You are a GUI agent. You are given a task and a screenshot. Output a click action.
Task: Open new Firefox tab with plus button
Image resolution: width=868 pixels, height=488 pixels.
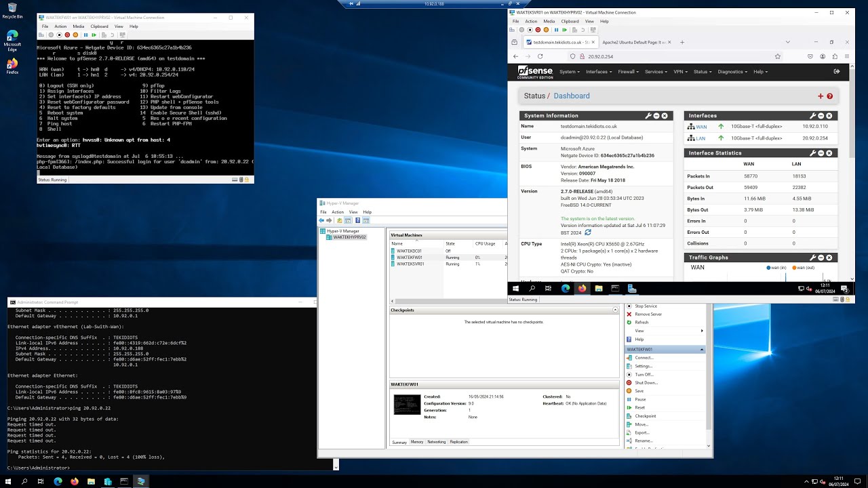pos(682,42)
